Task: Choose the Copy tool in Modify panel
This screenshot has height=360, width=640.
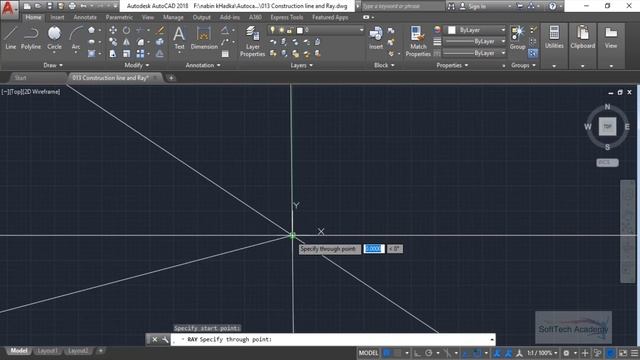Action: coord(113,42)
